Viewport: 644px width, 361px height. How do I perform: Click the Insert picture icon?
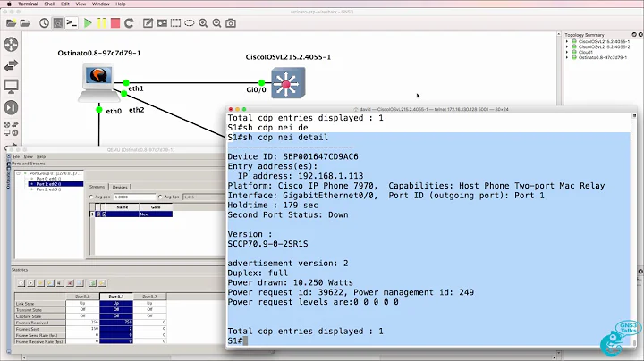pos(162,23)
